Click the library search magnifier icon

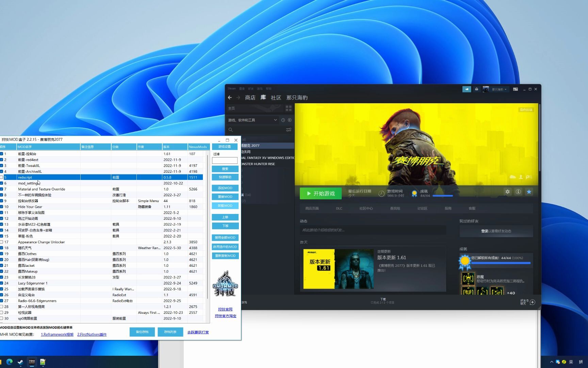pos(231,130)
